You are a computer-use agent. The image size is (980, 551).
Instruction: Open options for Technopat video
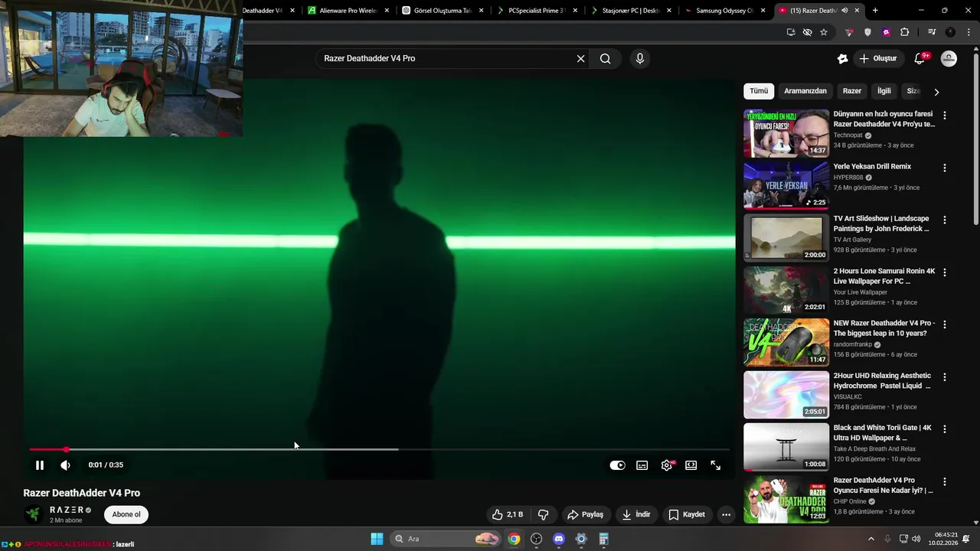(944, 116)
